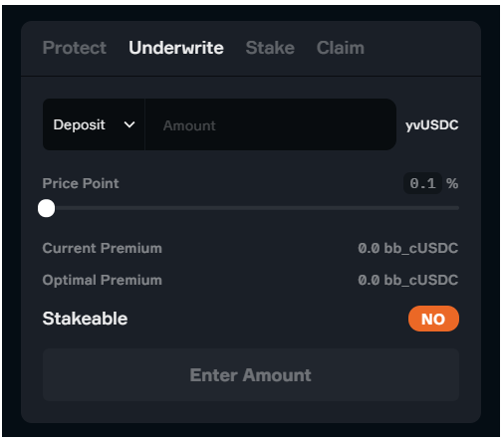Click the Optimal Premium value 0.0 bb_cUSDC
The height and width of the screenshot is (440, 504).
click(x=408, y=280)
